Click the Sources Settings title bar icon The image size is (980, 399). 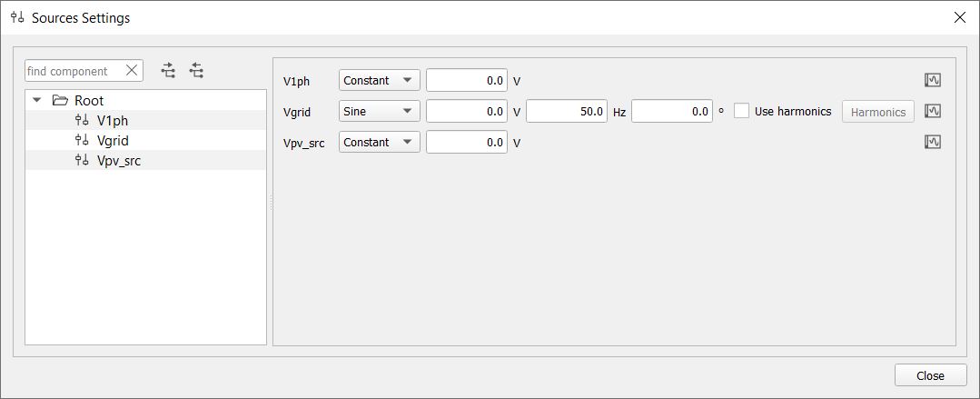tap(17, 17)
